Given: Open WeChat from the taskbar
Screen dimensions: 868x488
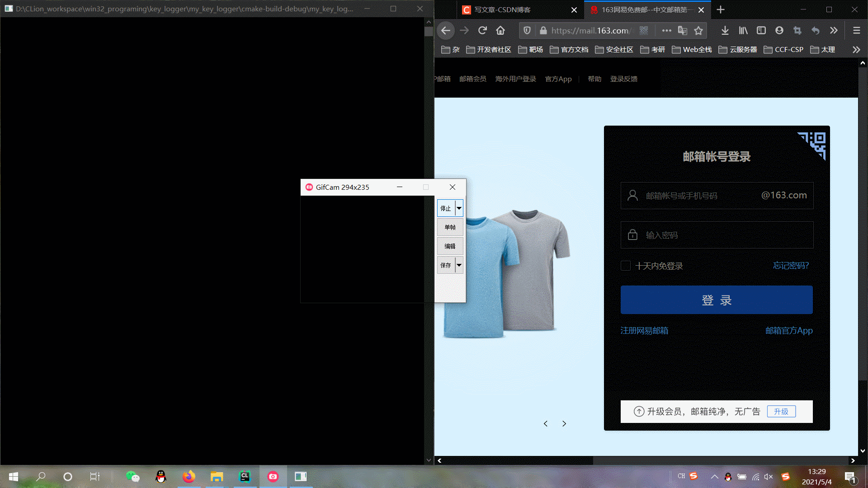Looking at the screenshot, I should pos(132,476).
